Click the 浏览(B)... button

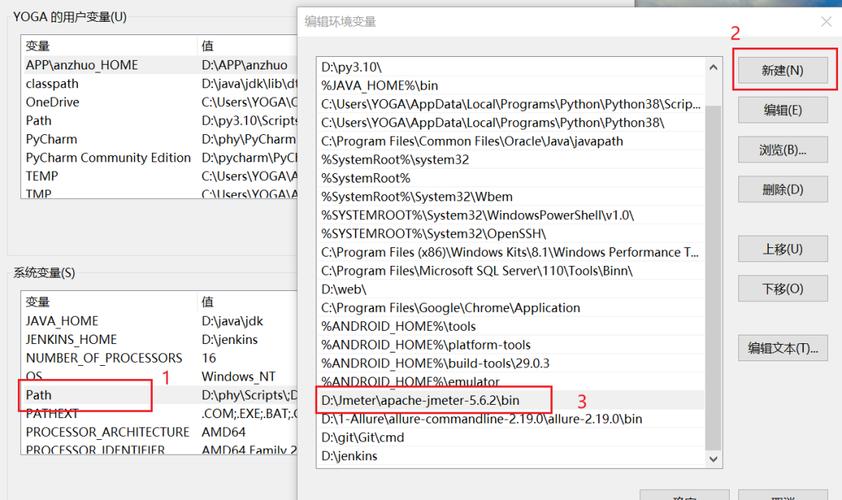[782, 150]
